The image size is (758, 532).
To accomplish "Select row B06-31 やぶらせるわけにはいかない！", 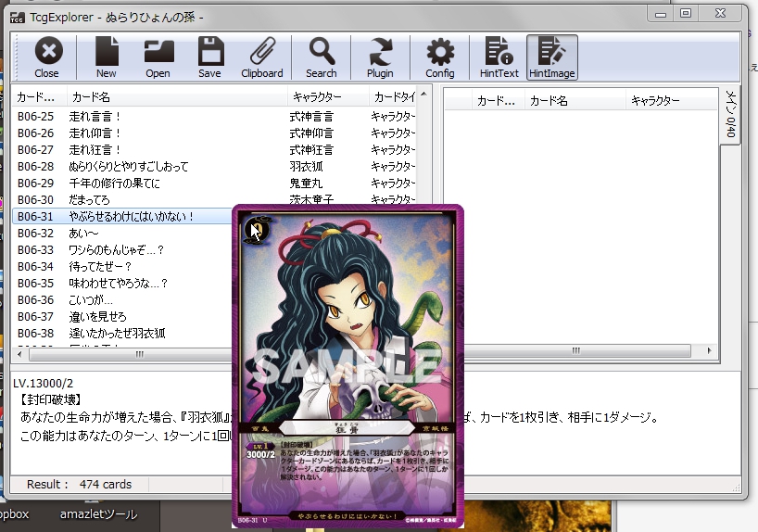I will (x=121, y=216).
